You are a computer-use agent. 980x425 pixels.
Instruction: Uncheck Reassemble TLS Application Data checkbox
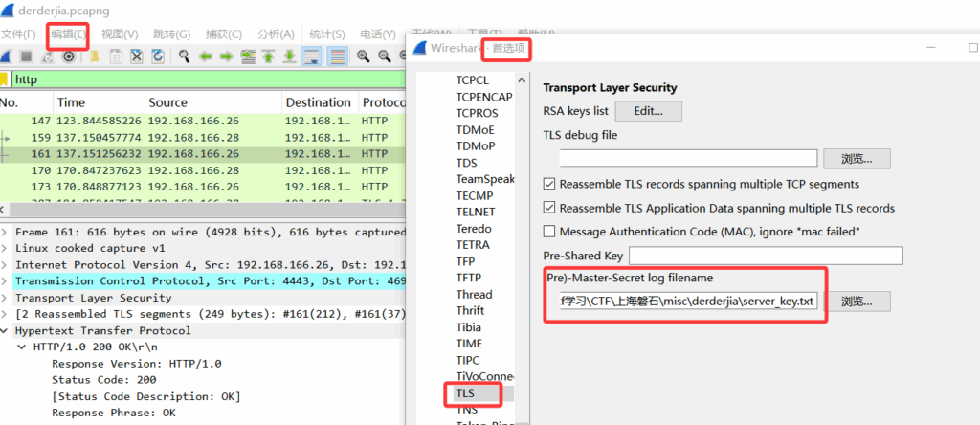point(549,208)
